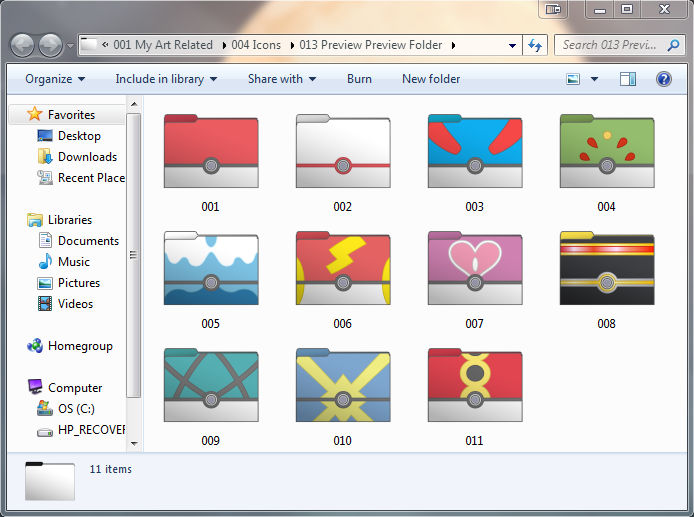
Task: Click the Change your view icon
Action: point(573,79)
